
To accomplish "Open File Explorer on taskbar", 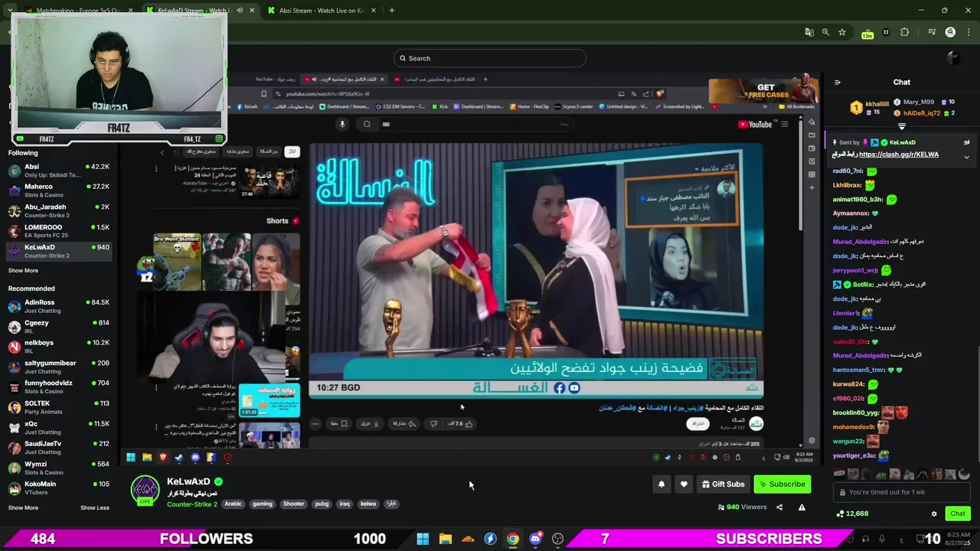I will click(x=445, y=539).
